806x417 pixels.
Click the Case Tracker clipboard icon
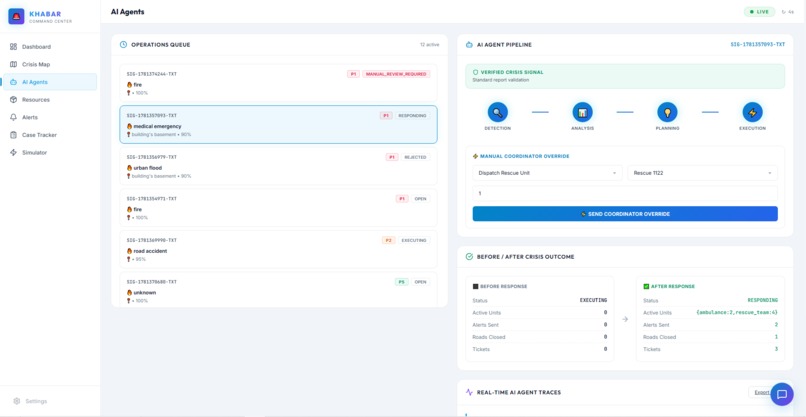pyautogui.click(x=13, y=135)
